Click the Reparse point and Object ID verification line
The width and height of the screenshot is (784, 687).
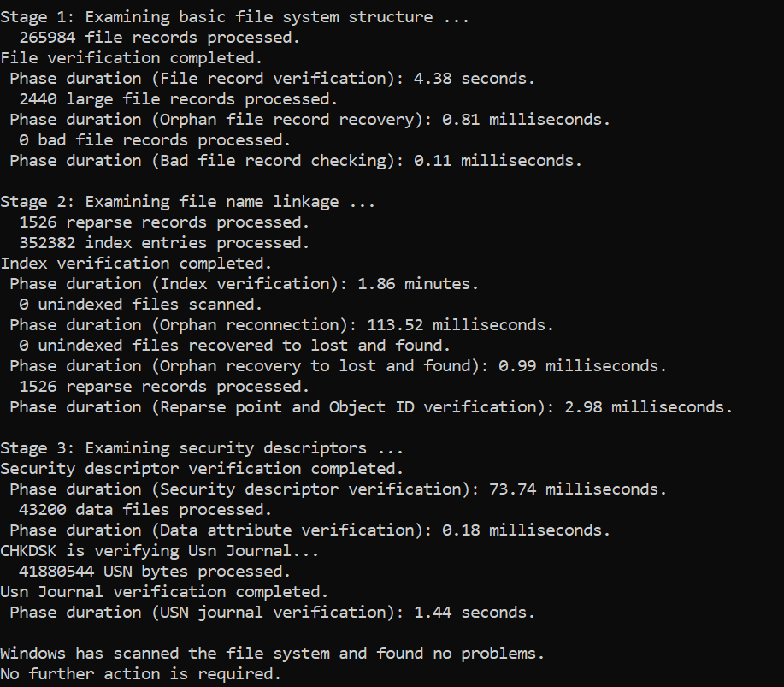tap(371, 407)
